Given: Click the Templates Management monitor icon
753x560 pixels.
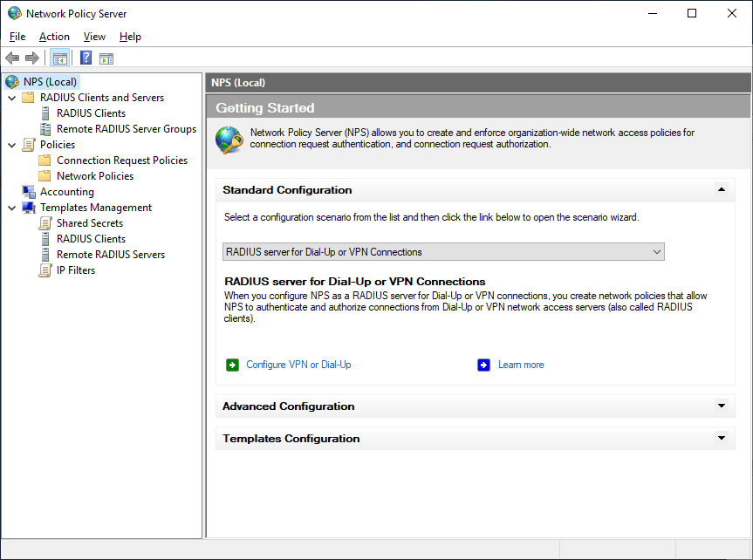Looking at the screenshot, I should [x=29, y=208].
